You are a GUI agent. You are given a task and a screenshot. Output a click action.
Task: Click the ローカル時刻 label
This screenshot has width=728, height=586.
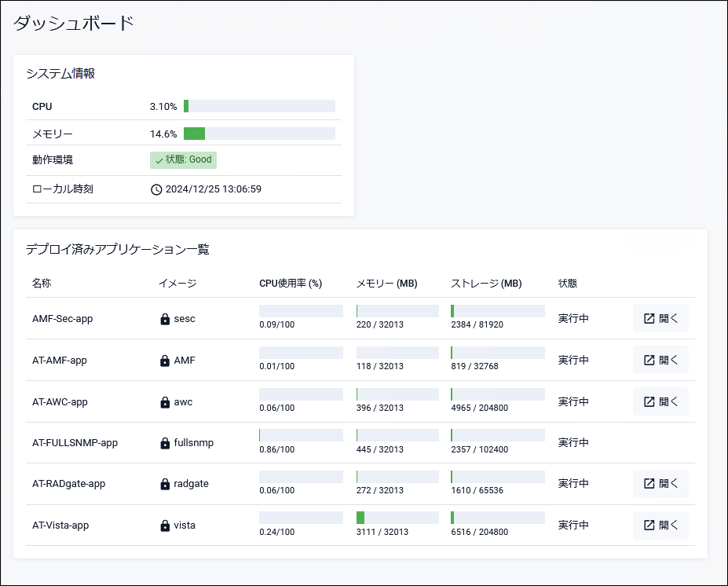point(63,189)
